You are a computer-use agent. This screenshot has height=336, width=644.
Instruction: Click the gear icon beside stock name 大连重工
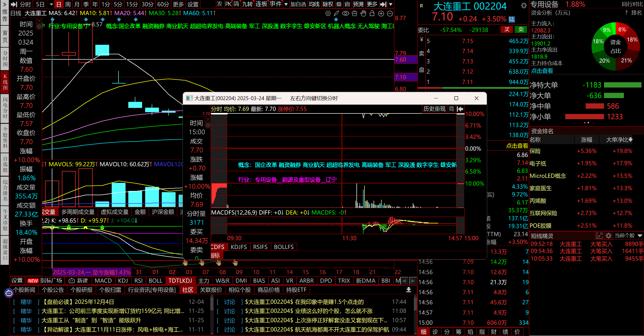524,6
